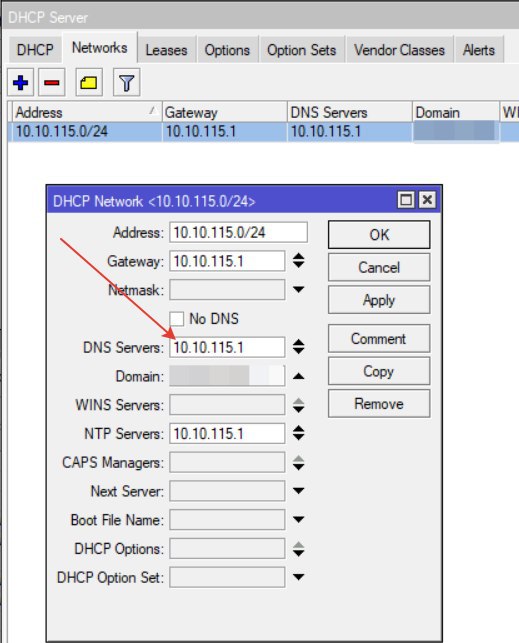Click the blue plus add network icon

point(20,82)
